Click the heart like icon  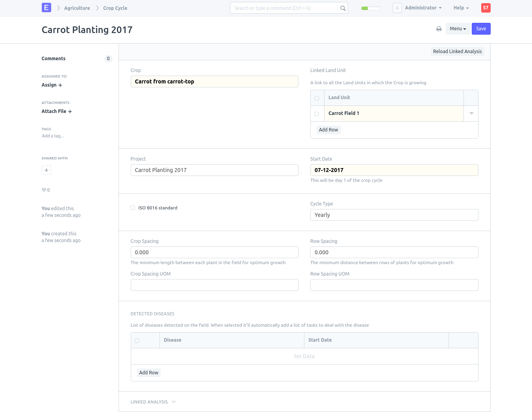tap(44, 190)
